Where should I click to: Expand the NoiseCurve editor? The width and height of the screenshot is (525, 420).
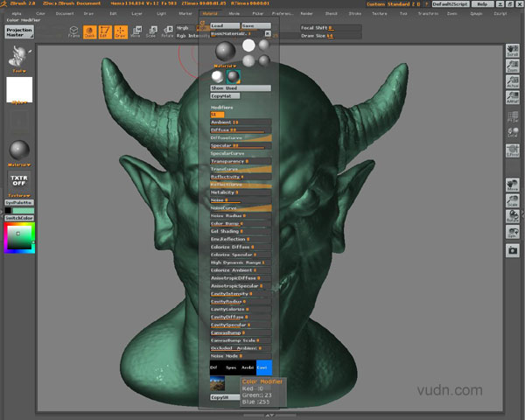pyautogui.click(x=241, y=208)
